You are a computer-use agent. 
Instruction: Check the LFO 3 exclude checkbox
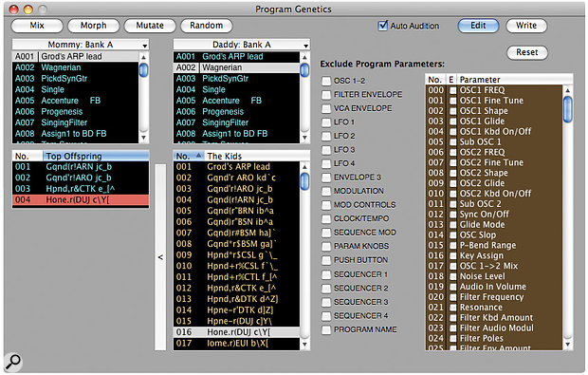click(x=326, y=150)
